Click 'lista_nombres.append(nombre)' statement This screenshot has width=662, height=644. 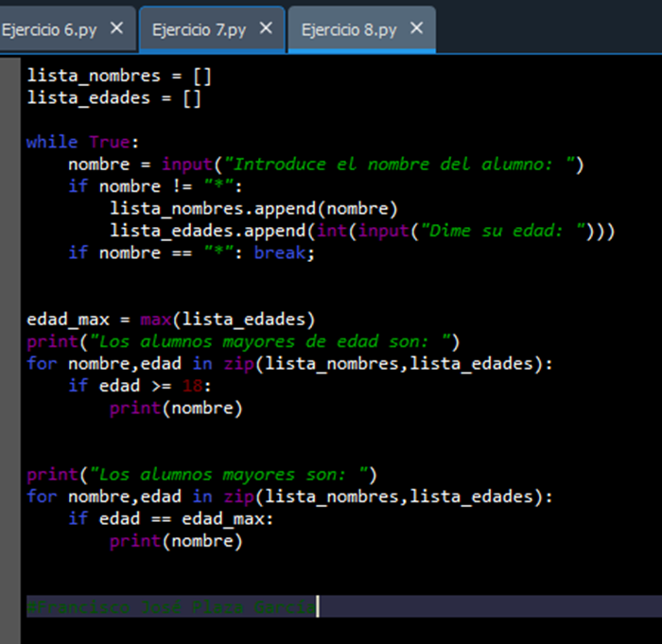[253, 208]
